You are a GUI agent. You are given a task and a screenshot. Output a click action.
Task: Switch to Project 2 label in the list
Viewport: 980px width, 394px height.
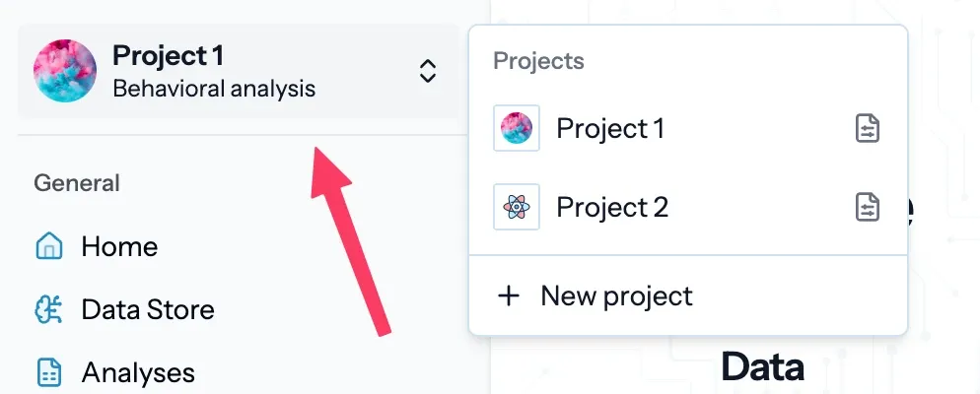[x=612, y=207]
